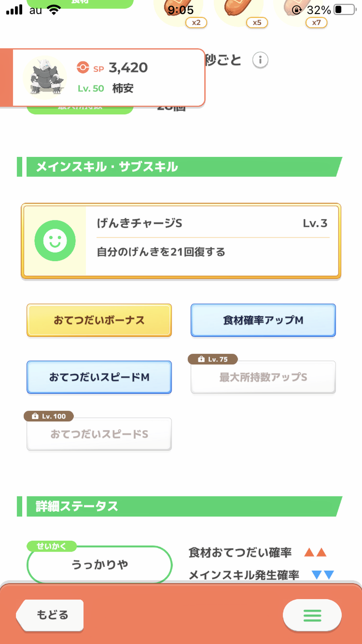Select おてつだいスピードM sub skill

pyautogui.click(x=99, y=377)
